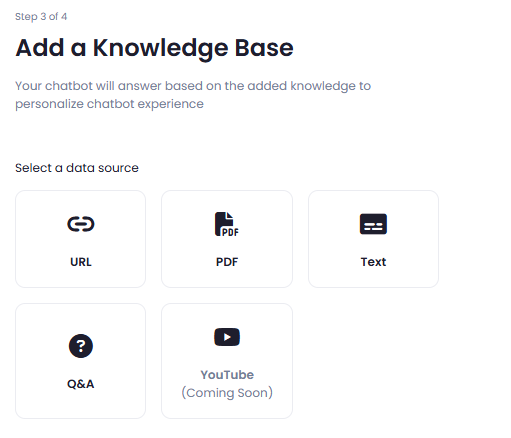Click the YouTube play icon

227,337
